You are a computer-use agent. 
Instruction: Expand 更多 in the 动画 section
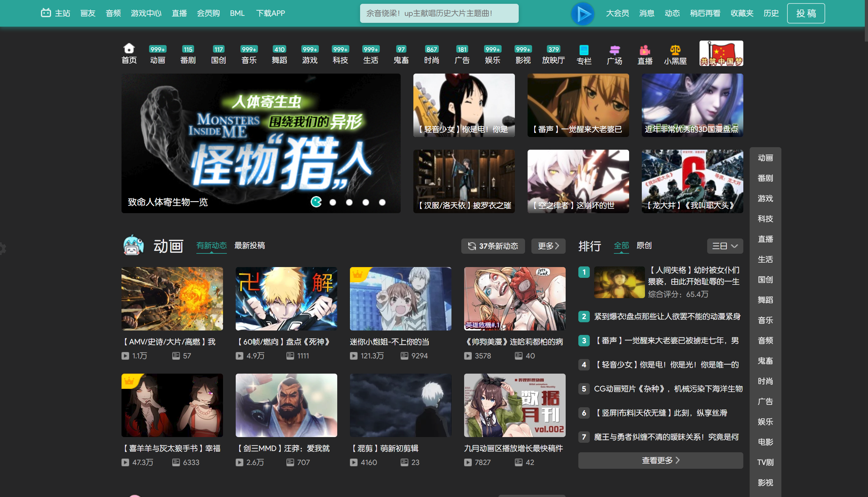[548, 246]
